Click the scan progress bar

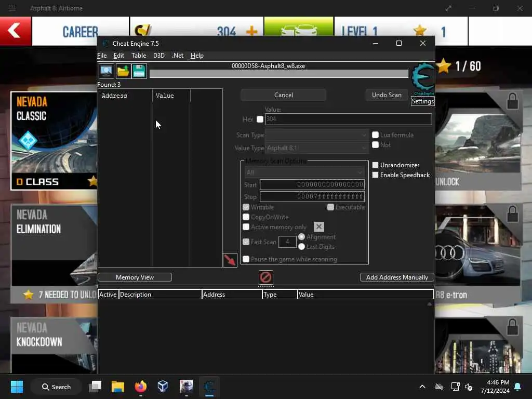pyautogui.click(x=278, y=74)
